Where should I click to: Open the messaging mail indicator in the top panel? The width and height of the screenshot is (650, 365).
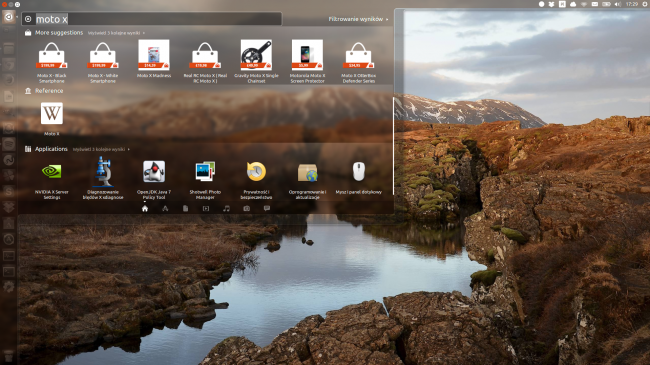tap(594, 4)
